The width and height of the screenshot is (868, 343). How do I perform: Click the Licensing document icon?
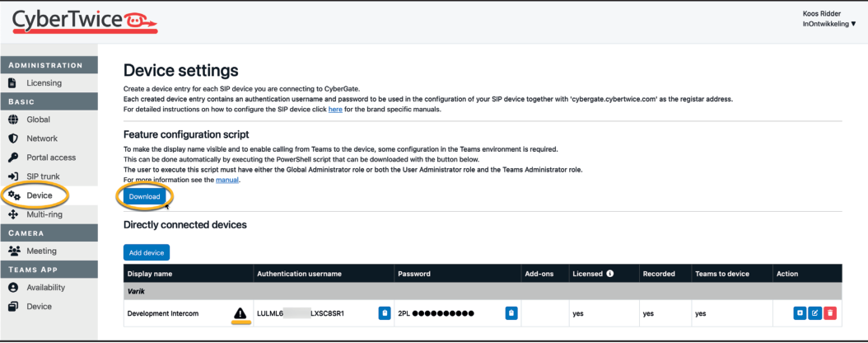tap(13, 83)
